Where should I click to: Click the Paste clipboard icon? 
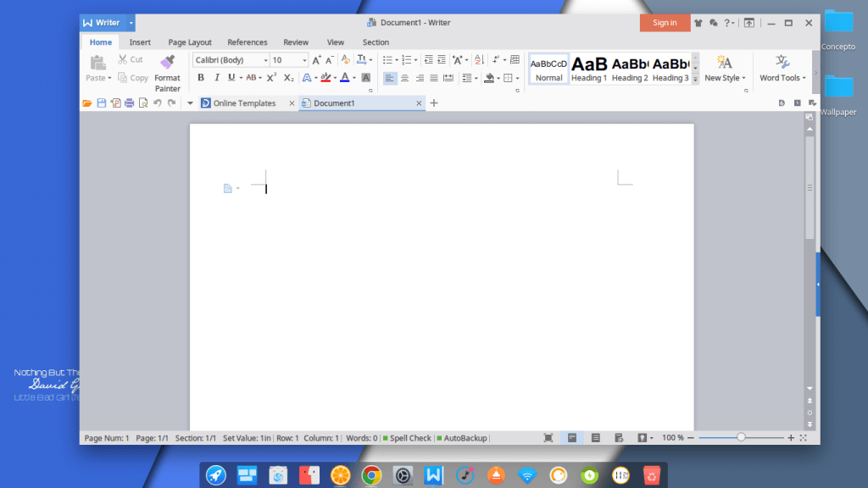98,63
